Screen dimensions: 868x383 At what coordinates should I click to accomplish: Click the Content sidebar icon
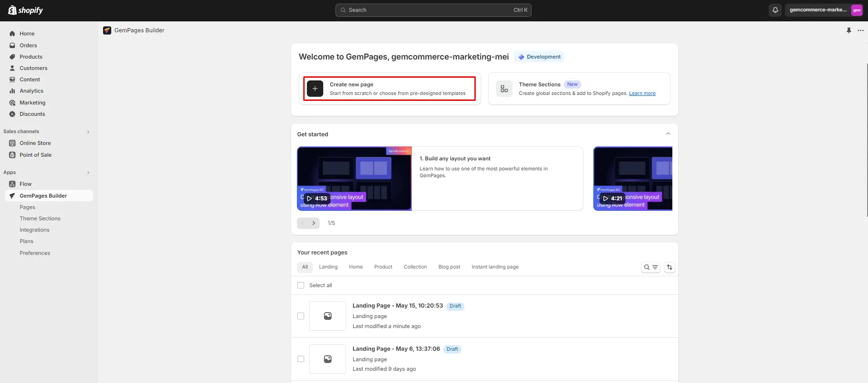pyautogui.click(x=12, y=80)
